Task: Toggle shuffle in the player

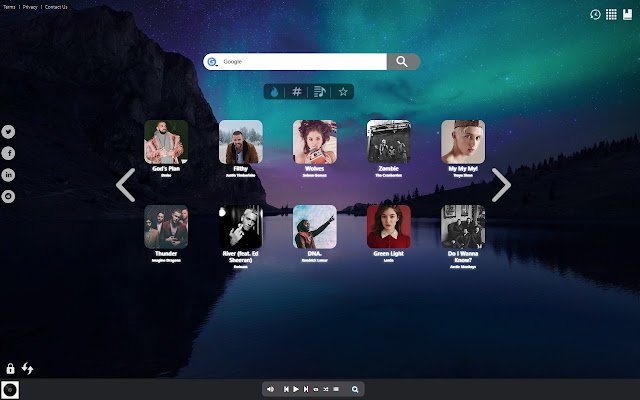Action: click(x=326, y=389)
